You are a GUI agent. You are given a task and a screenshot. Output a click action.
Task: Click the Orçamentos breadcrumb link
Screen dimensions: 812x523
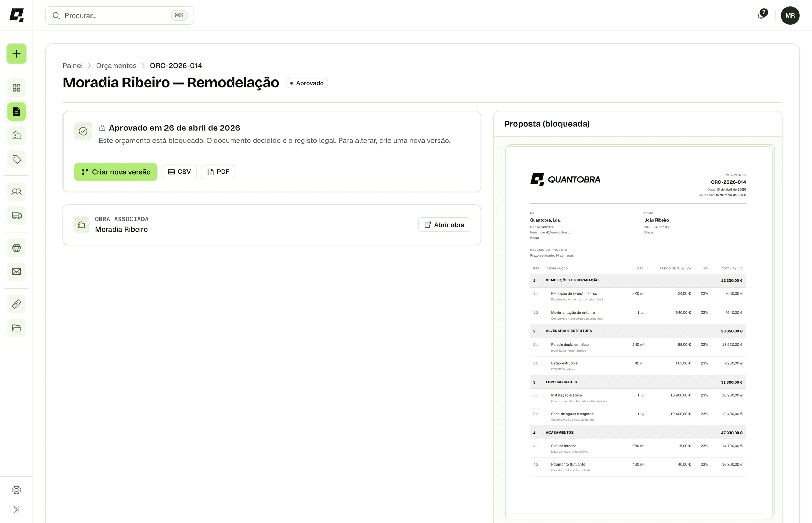click(116, 66)
